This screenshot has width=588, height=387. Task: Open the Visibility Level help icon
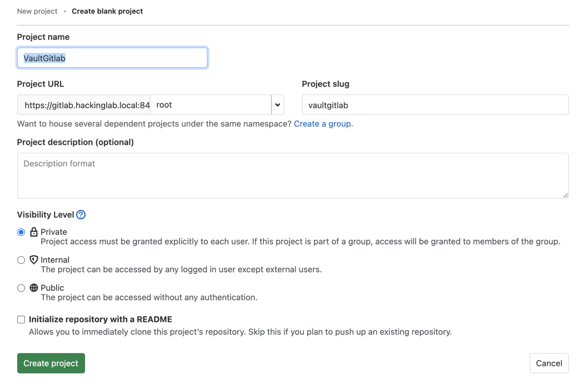coord(81,215)
